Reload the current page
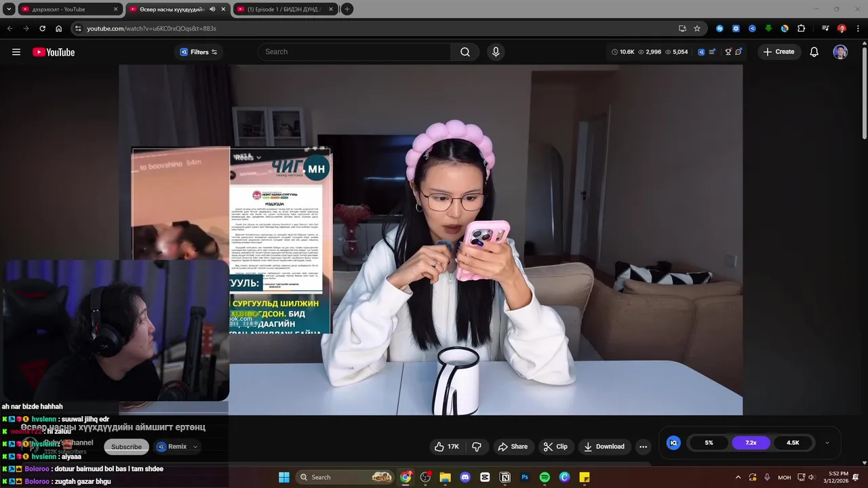This screenshot has height=488, width=868. click(42, 28)
